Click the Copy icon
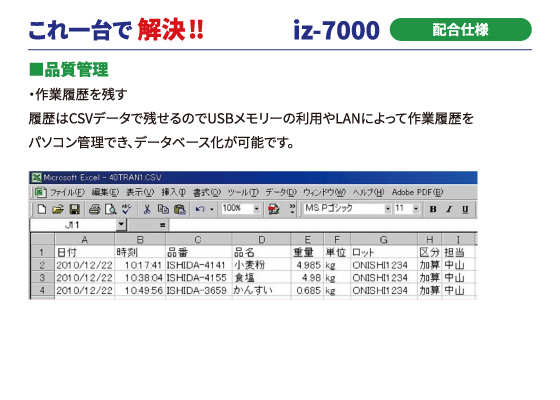The image size is (560, 400). pyautogui.click(x=163, y=209)
